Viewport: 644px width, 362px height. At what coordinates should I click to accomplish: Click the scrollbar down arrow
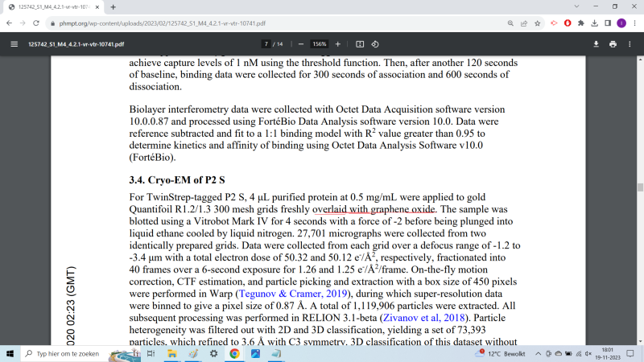point(640,341)
